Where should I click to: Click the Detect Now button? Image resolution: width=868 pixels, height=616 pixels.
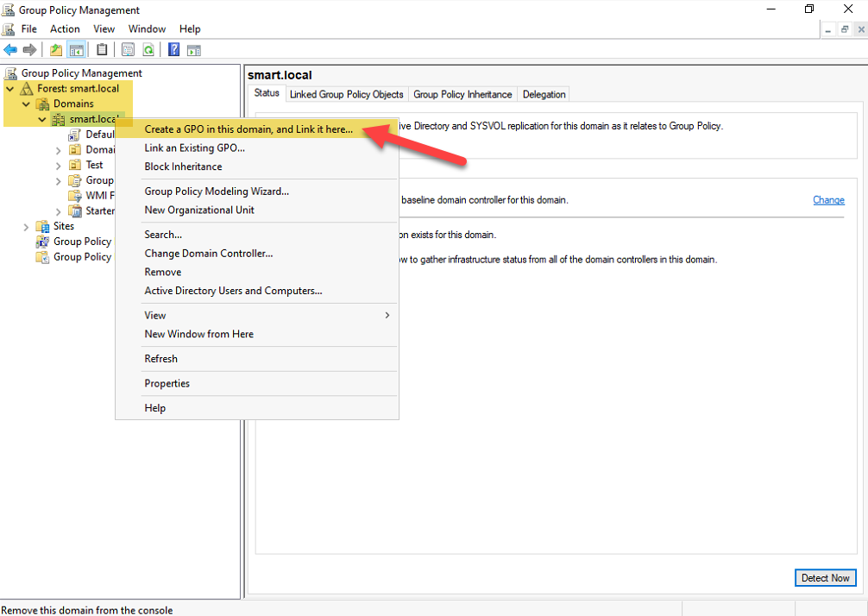pos(825,578)
